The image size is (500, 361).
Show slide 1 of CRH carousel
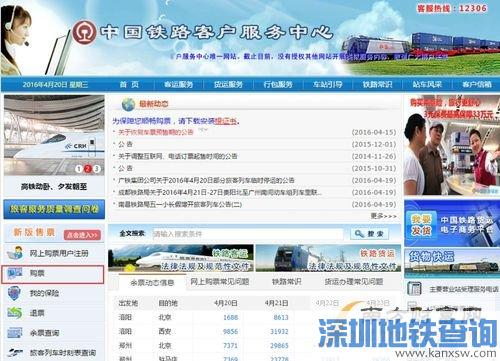pos(79,169)
